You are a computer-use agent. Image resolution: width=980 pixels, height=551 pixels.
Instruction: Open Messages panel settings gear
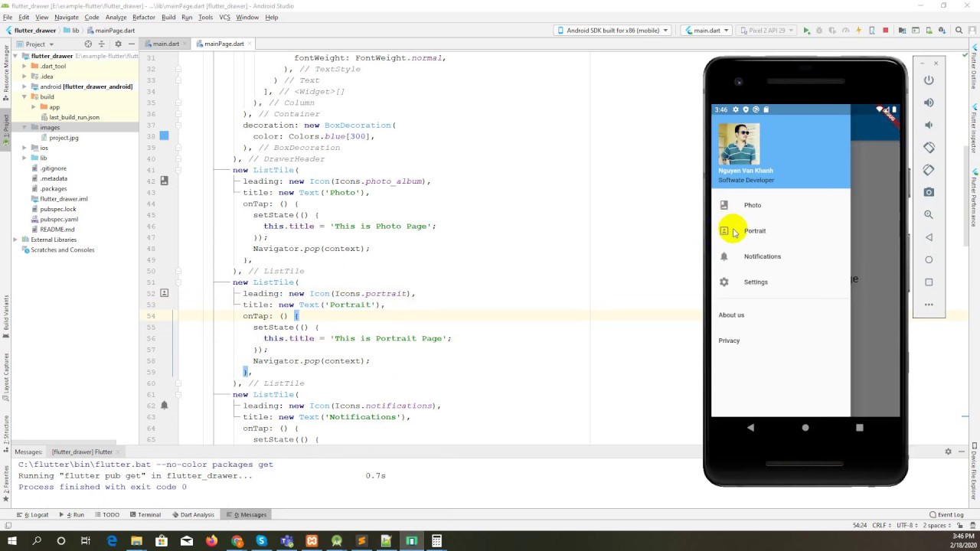coord(948,452)
